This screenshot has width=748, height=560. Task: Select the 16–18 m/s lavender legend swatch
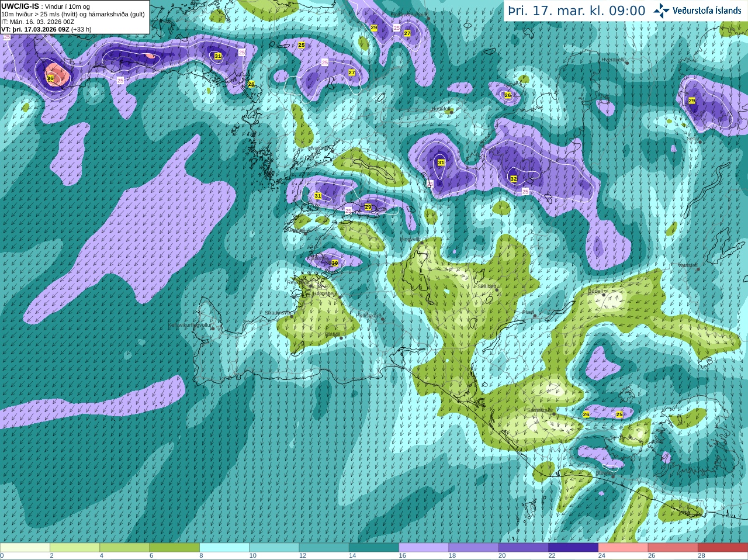(x=424, y=548)
